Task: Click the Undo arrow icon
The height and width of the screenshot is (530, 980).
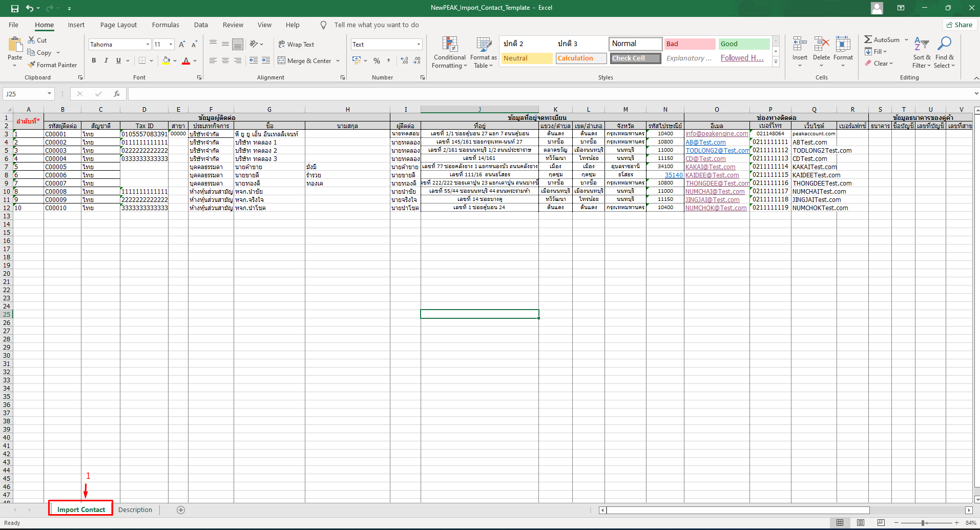Action: [30, 8]
